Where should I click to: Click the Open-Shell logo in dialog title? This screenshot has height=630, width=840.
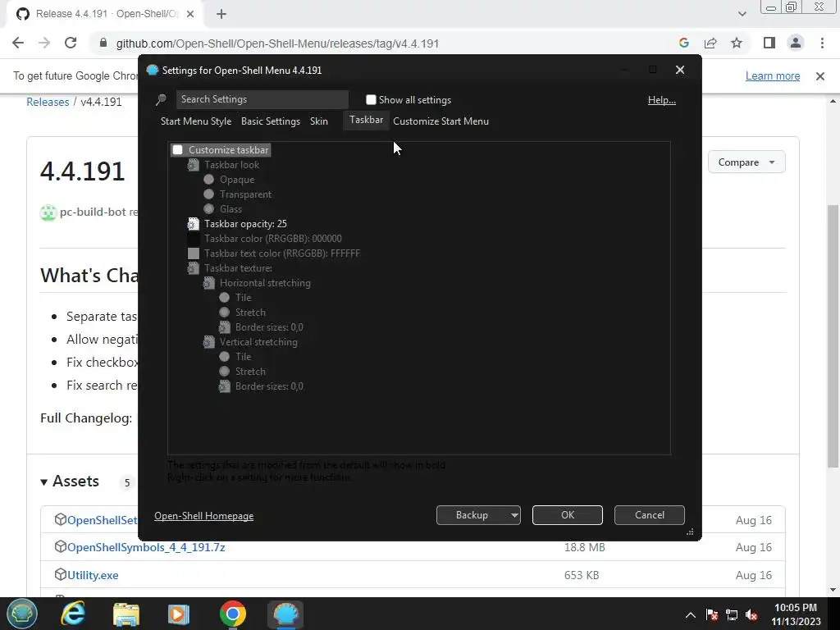click(152, 71)
